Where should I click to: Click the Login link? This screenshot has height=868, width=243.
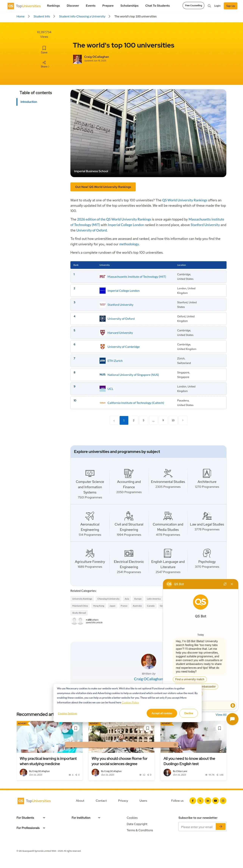pos(217,6)
